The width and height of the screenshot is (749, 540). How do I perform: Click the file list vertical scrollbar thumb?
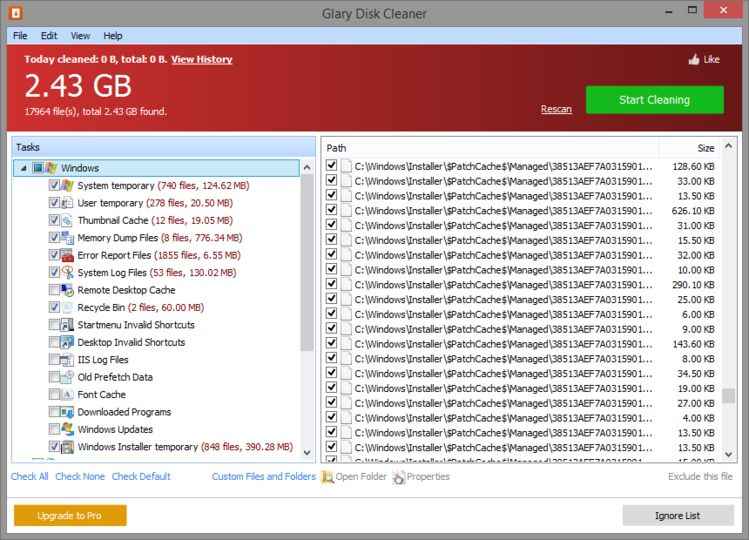[729, 395]
